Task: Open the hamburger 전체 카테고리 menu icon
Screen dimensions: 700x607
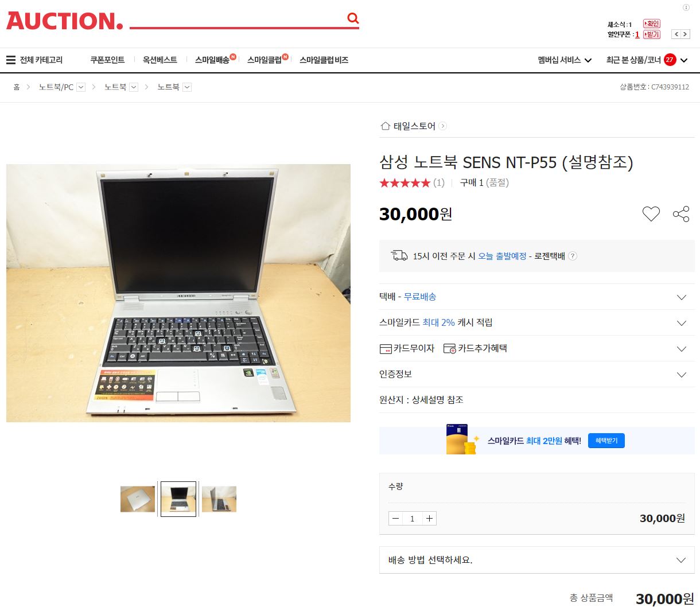Action: point(11,60)
